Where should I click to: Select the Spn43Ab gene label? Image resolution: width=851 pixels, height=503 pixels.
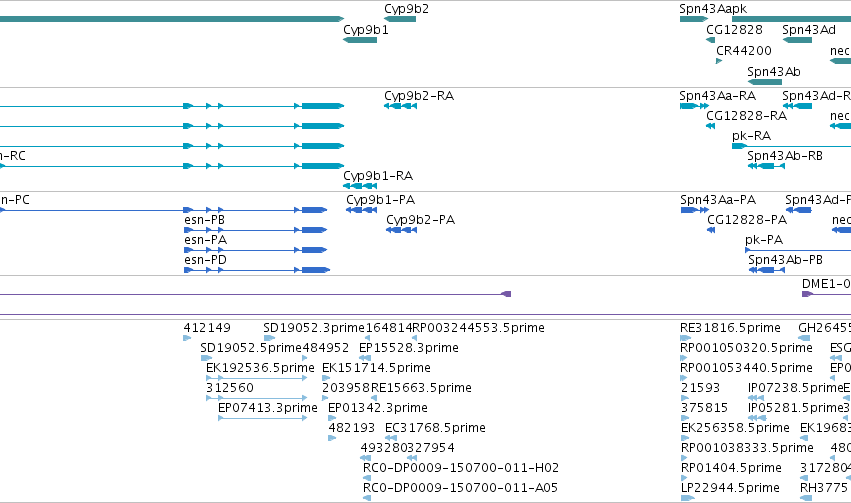tap(773, 72)
